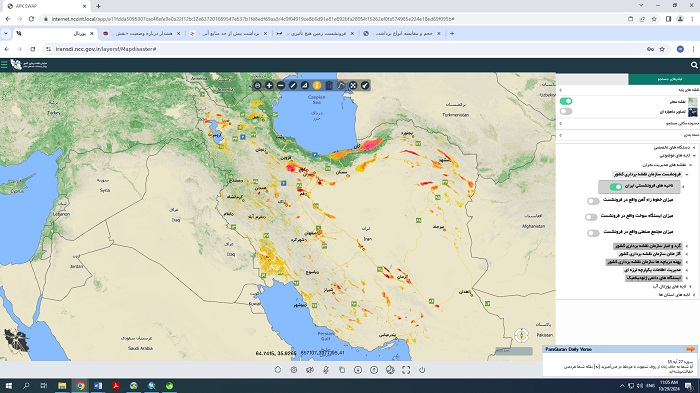This screenshot has height=393, width=700.
Task: Click the trash delete tool in map toolbar
Action: click(329, 85)
